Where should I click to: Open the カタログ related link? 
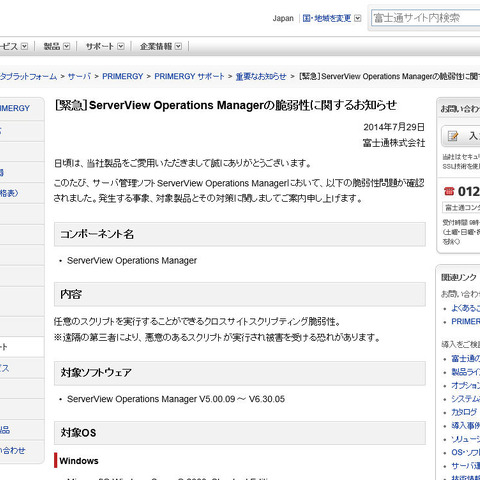pos(464,412)
